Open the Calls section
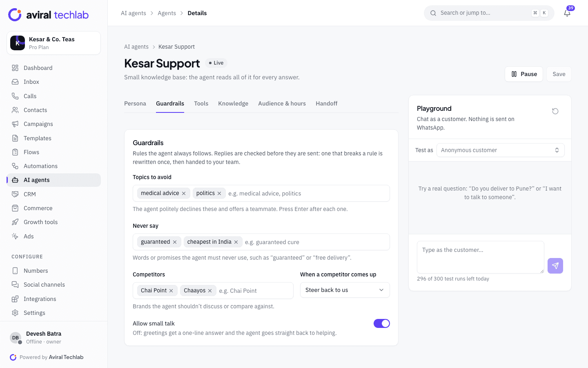This screenshot has width=588, height=368. click(x=54, y=96)
